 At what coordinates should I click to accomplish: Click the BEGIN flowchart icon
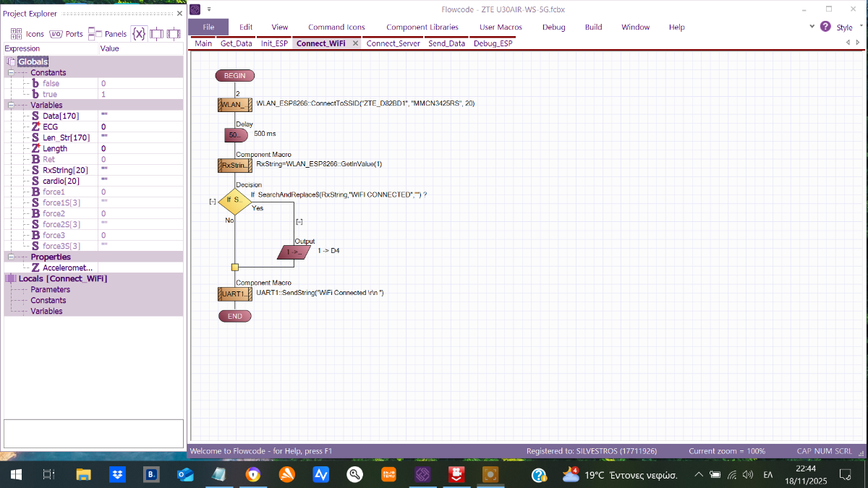coord(234,75)
